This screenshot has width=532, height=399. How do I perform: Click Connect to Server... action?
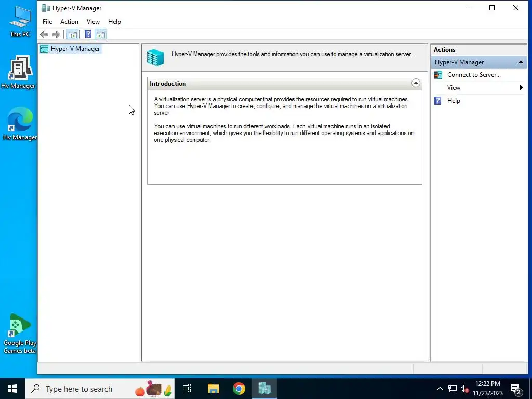[x=474, y=75]
